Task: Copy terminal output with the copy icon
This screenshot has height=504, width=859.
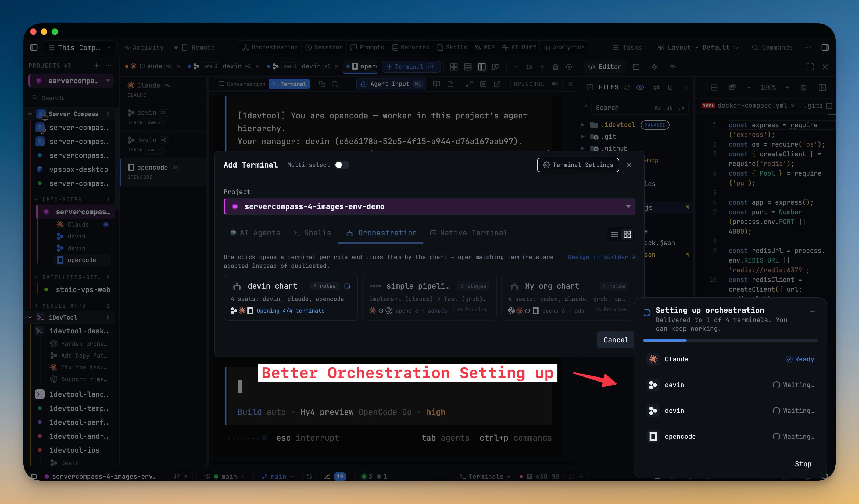Action: click(322, 84)
